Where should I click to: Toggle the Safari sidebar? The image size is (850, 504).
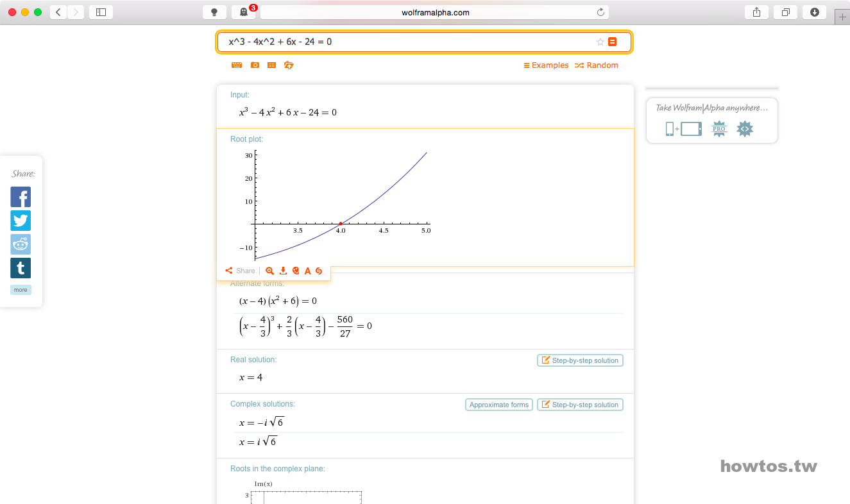click(x=101, y=12)
